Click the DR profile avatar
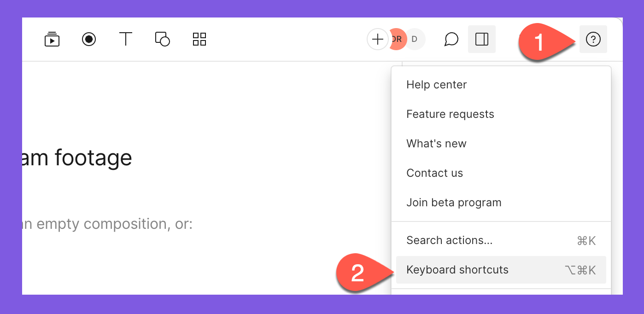Image resolution: width=644 pixels, height=314 pixels. 396,39
